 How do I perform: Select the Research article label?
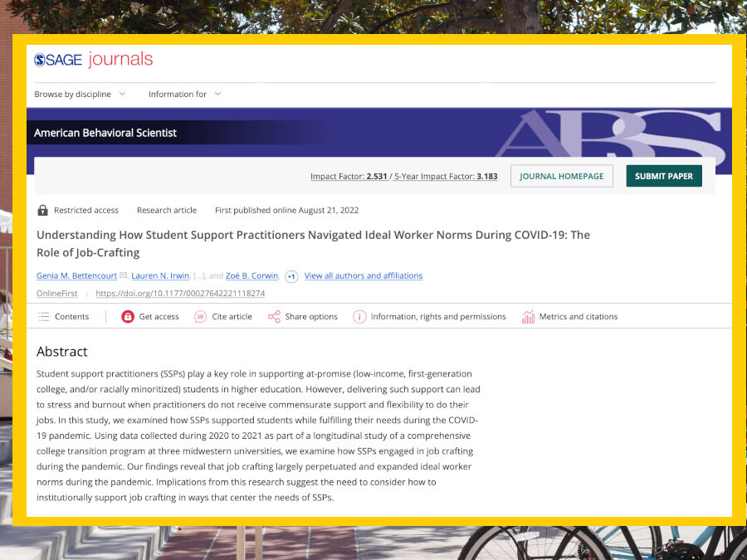coord(167,210)
